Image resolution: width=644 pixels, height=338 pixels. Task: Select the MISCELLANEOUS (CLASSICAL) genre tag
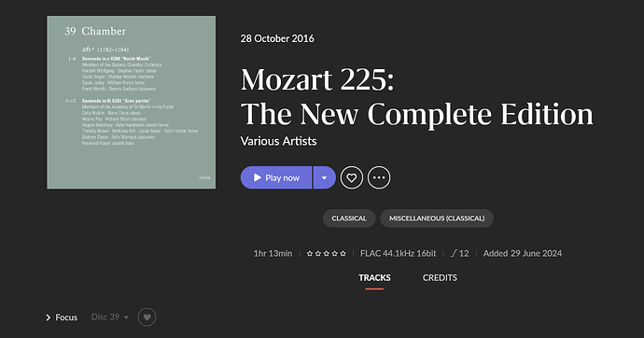pyautogui.click(x=437, y=218)
